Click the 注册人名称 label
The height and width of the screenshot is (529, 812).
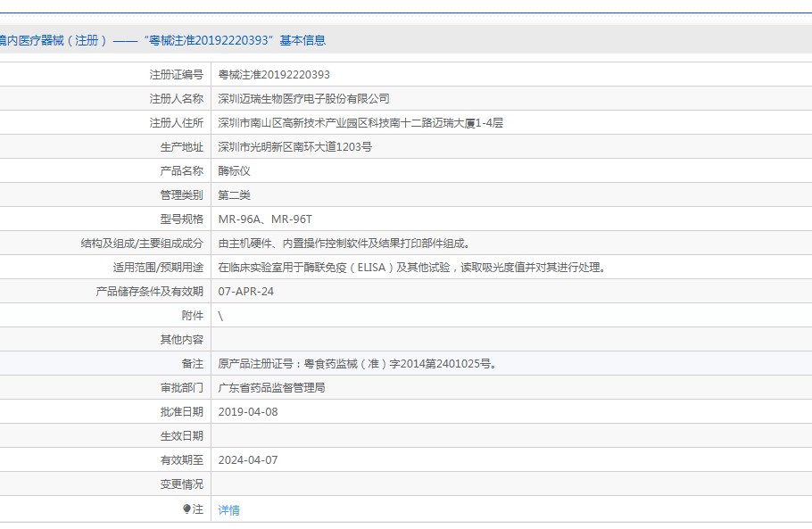click(177, 98)
